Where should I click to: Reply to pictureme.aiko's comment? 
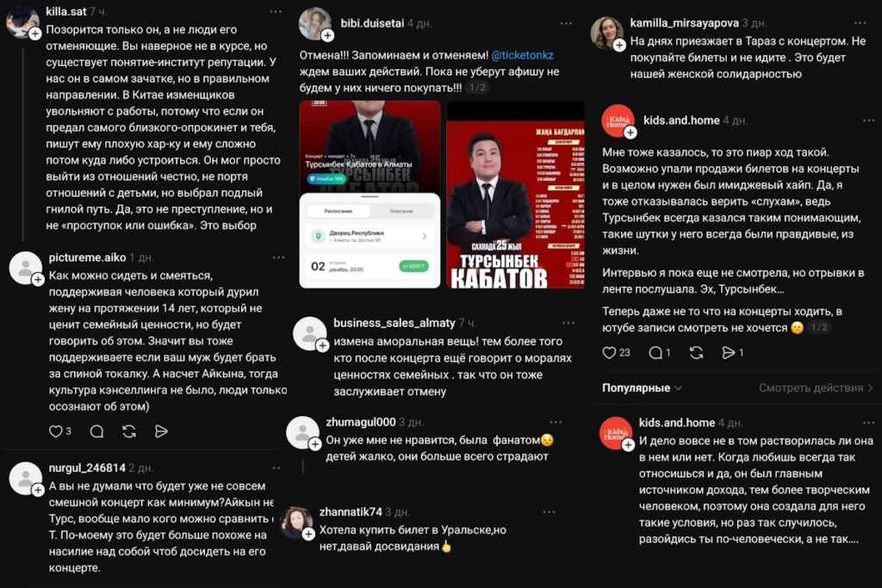point(96,431)
